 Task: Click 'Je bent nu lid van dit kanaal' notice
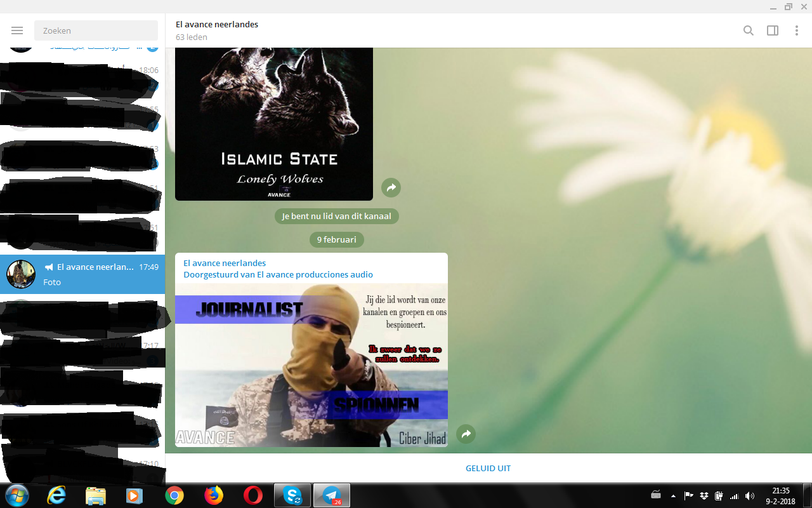click(x=337, y=216)
